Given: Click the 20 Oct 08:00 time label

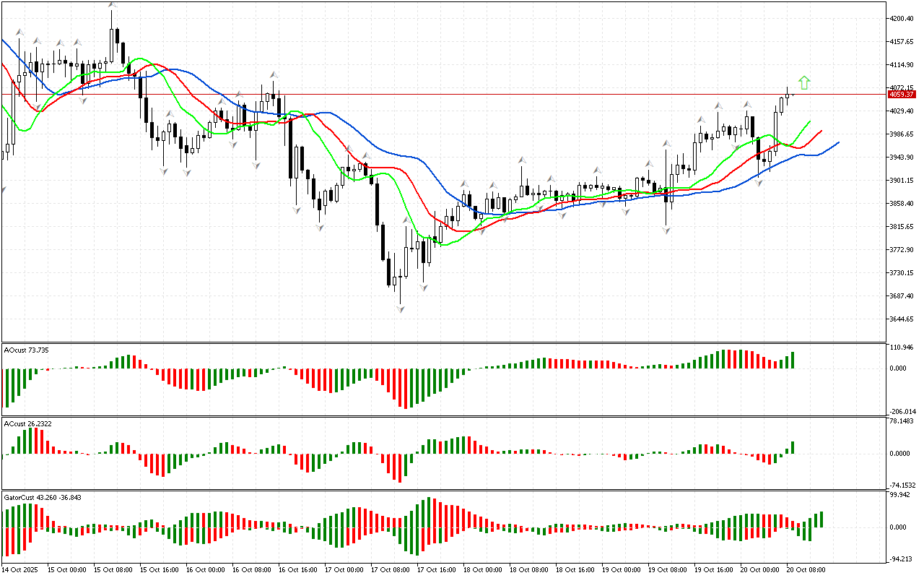Looking at the screenshot, I should point(806,570).
